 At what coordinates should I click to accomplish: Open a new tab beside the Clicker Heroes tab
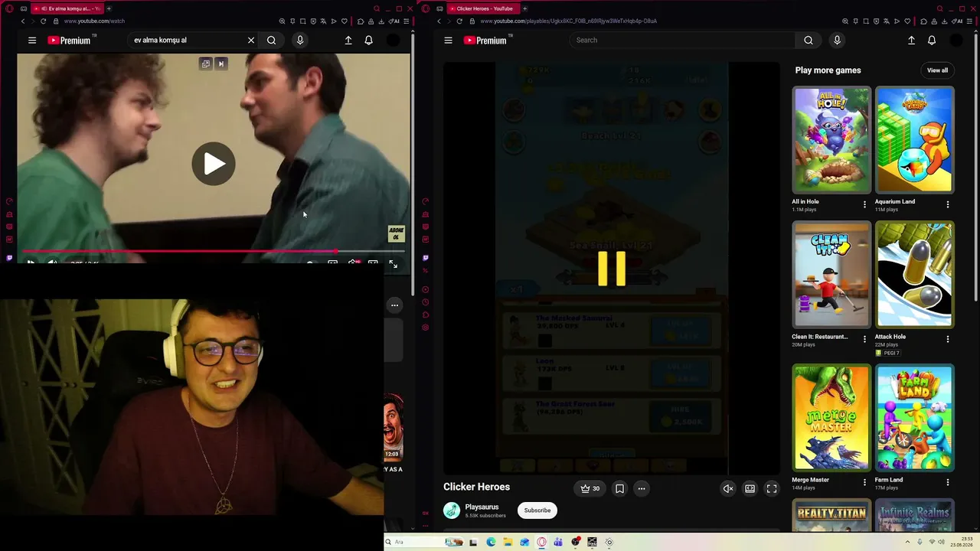tap(524, 8)
